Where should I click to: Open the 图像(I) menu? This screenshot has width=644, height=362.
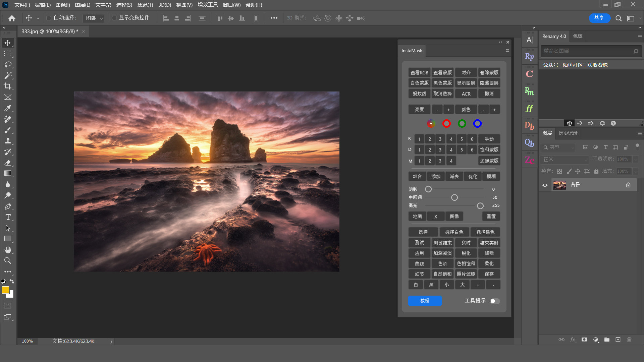[63, 5]
